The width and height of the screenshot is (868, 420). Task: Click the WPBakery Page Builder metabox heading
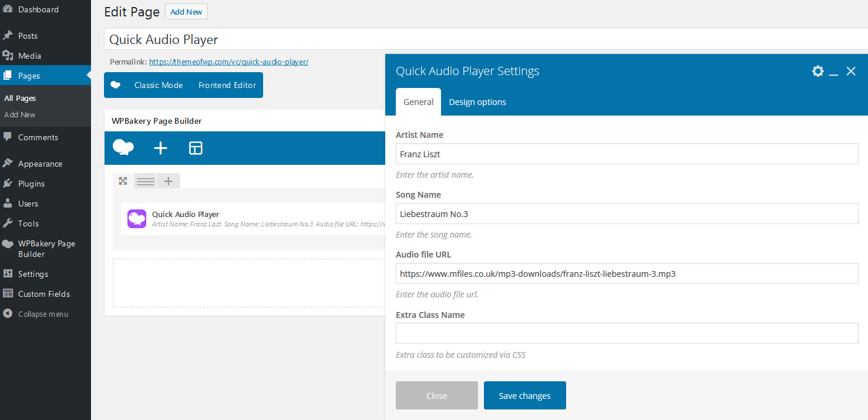pos(157,121)
